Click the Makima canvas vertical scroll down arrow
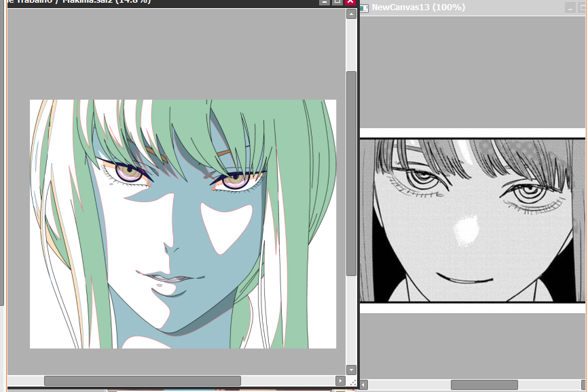Viewport: 588px width, 392px height. (x=351, y=370)
